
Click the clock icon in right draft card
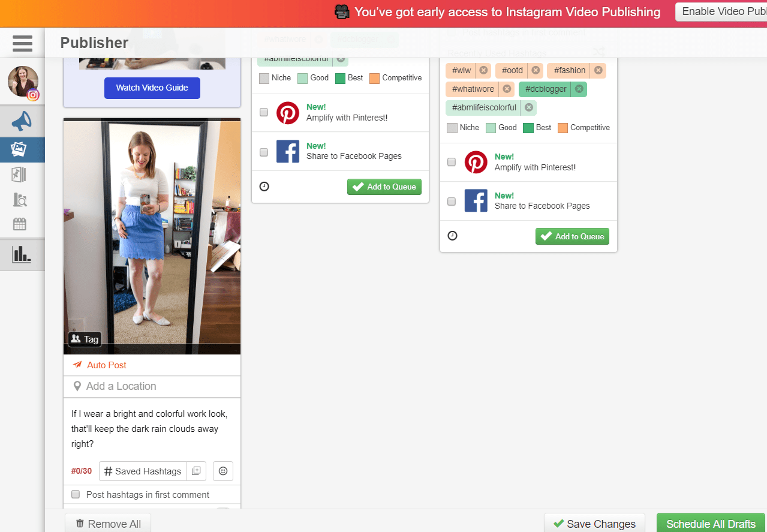click(453, 236)
